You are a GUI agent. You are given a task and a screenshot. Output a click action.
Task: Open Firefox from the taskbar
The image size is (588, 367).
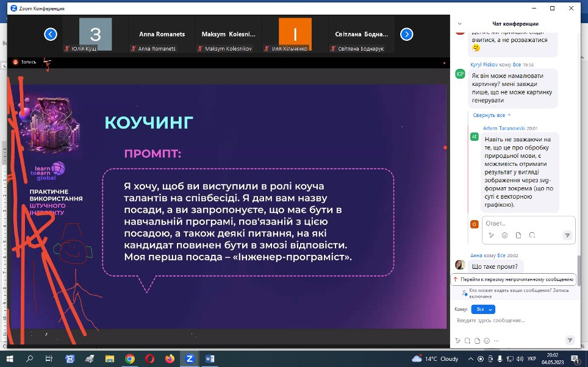coord(170,358)
